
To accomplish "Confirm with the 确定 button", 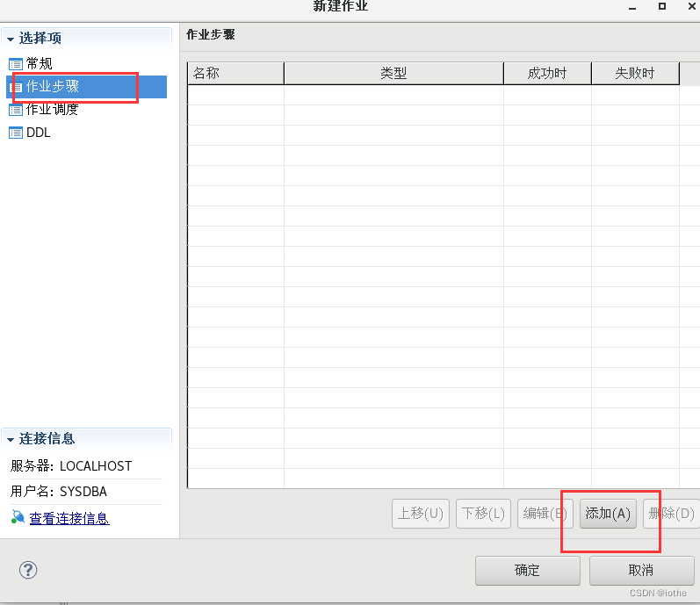I will coord(528,570).
